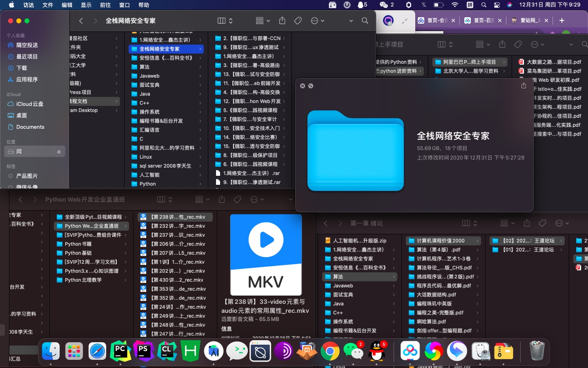
Task: Go back in the 第一章 绪论 window
Action: [x=325, y=223]
